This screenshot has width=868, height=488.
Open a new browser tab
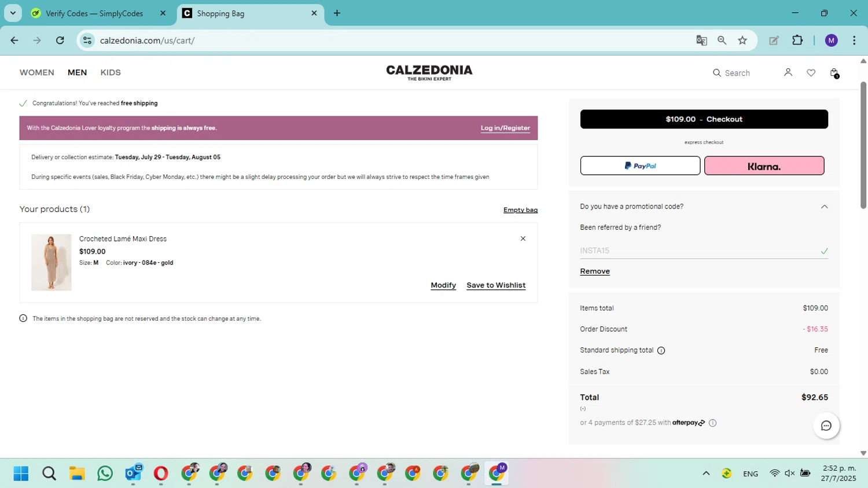click(337, 13)
